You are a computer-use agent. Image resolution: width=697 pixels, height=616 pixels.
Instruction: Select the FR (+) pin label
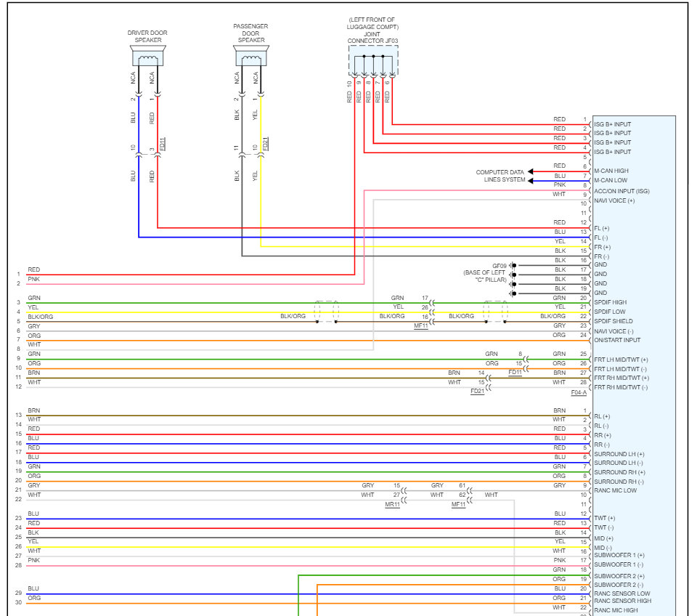(x=603, y=247)
